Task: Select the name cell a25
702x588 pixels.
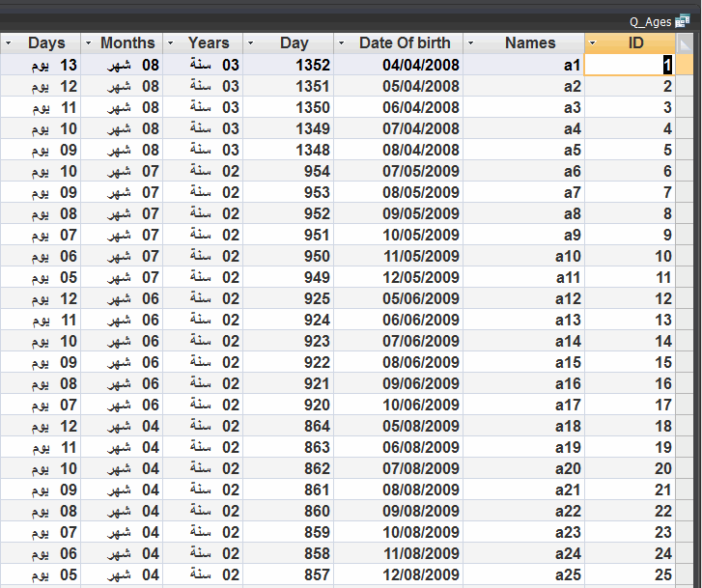Action: (x=523, y=574)
